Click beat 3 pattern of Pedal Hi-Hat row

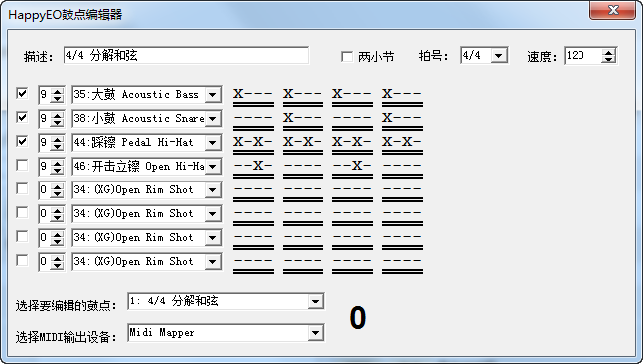point(352,145)
